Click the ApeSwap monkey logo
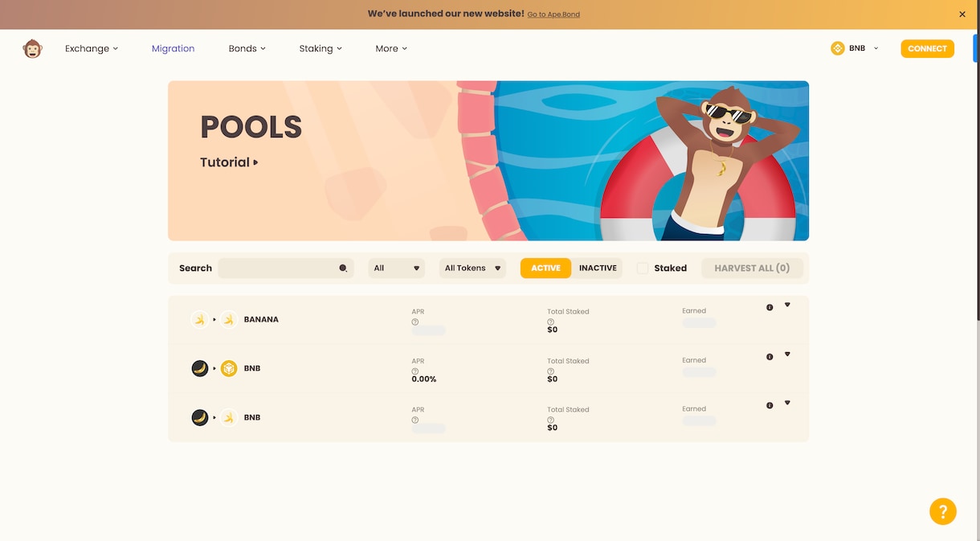The height and width of the screenshot is (541, 980). click(32, 48)
